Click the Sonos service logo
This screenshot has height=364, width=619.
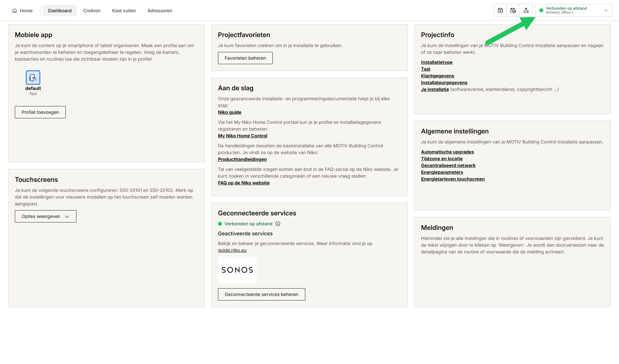tap(237, 270)
